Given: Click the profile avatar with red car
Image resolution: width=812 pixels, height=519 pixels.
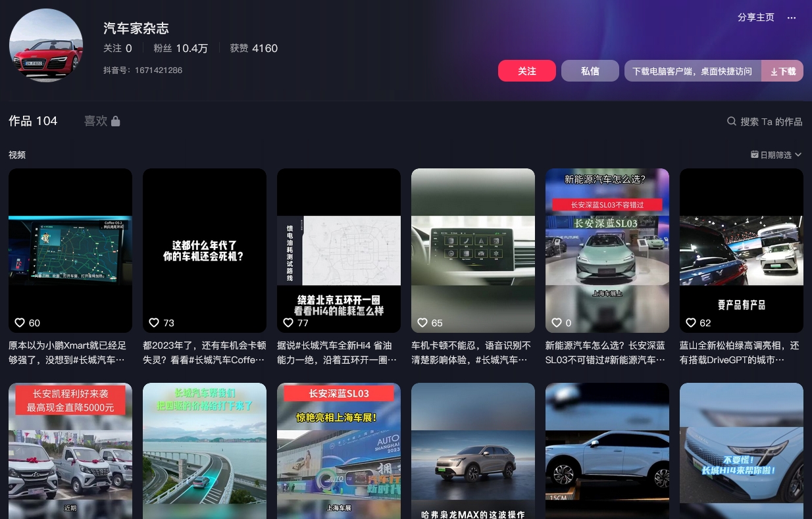Looking at the screenshot, I should click(x=46, y=45).
